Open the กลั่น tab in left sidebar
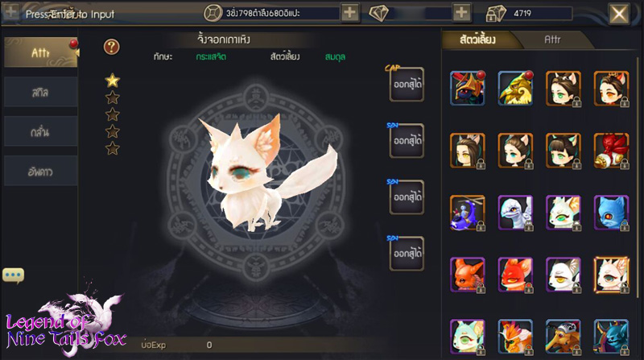644x360 pixels. click(41, 132)
